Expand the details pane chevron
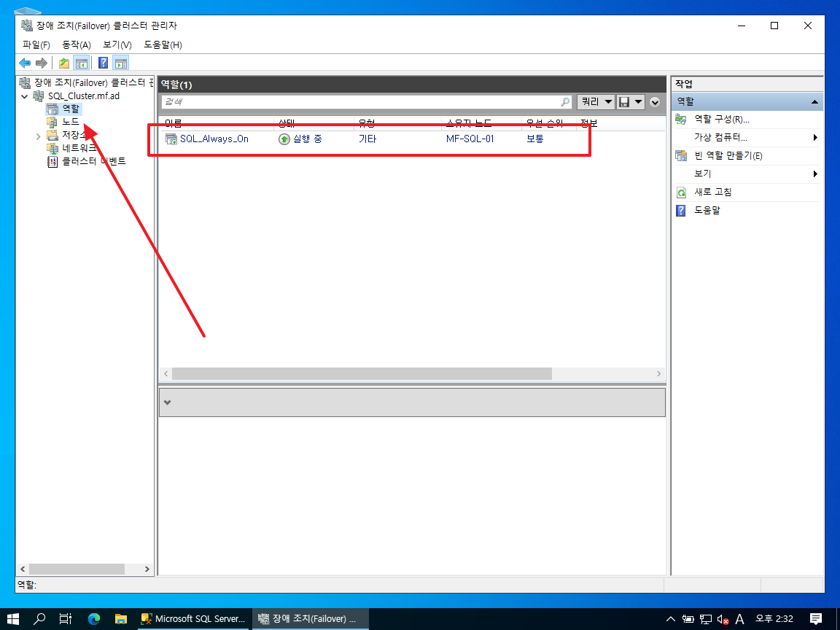Viewport: 840px width, 630px height. tap(167, 402)
